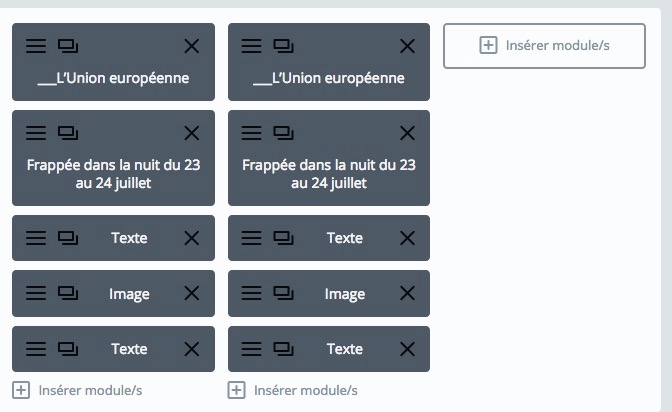Duplicate the first column's L'Union européenne module

[x=68, y=46]
